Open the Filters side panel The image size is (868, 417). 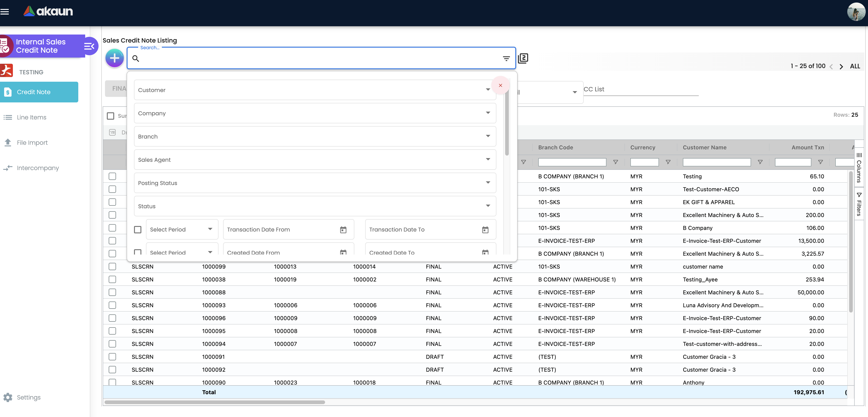(x=859, y=204)
